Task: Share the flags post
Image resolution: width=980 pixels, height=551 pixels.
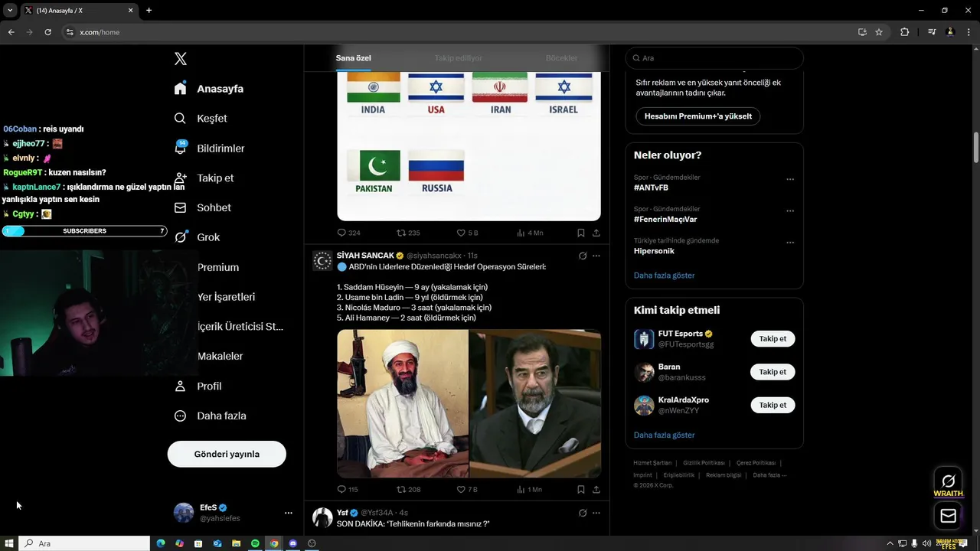Action: point(596,233)
